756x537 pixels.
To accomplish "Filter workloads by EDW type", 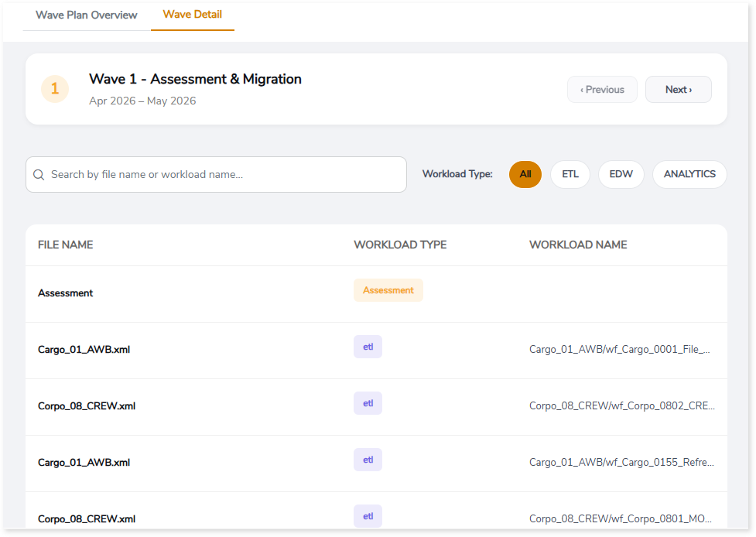I will [x=621, y=174].
